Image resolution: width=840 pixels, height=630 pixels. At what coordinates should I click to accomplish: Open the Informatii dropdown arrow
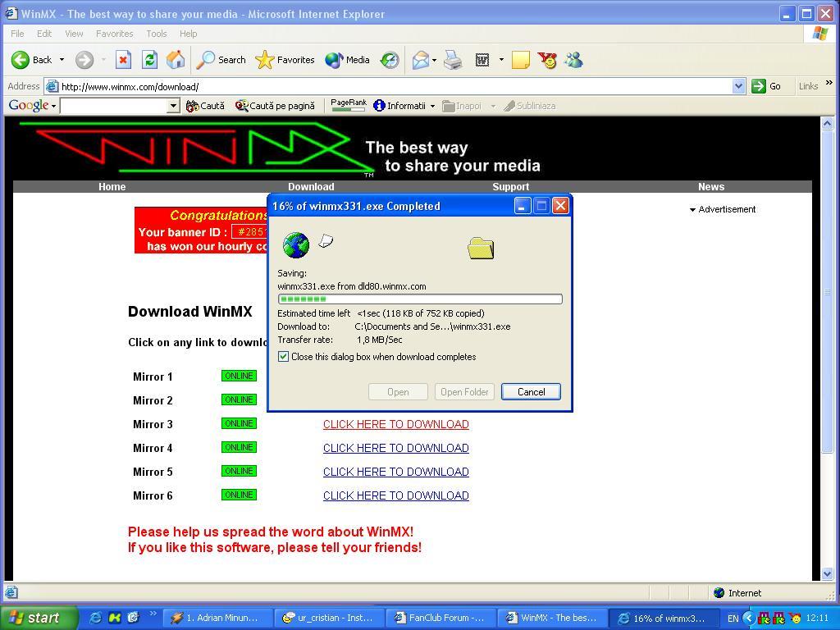[x=432, y=106]
